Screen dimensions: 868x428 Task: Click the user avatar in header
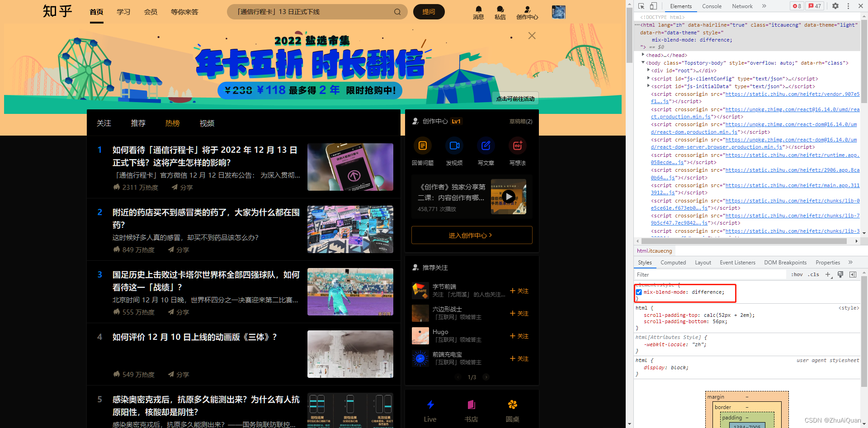(x=559, y=12)
